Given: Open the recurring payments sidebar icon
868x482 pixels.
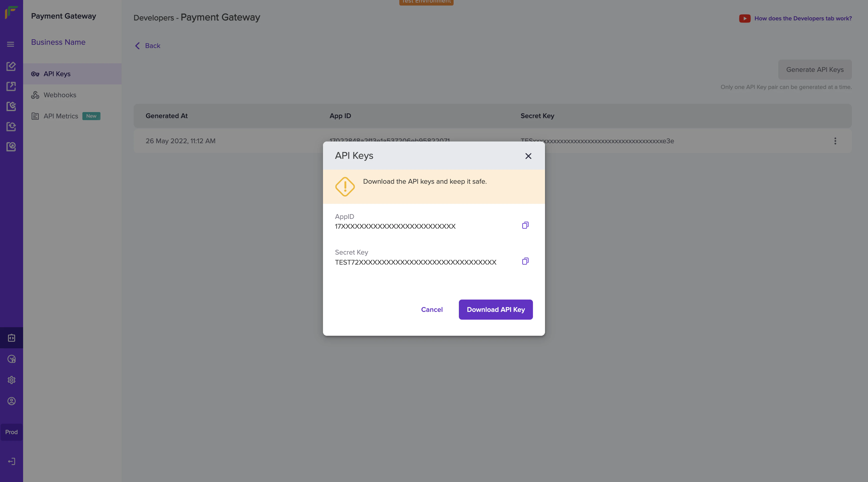Looking at the screenshot, I should 11,127.
